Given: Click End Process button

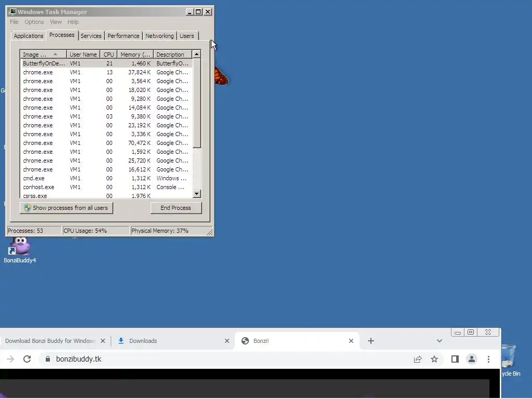Looking at the screenshot, I should (176, 208).
